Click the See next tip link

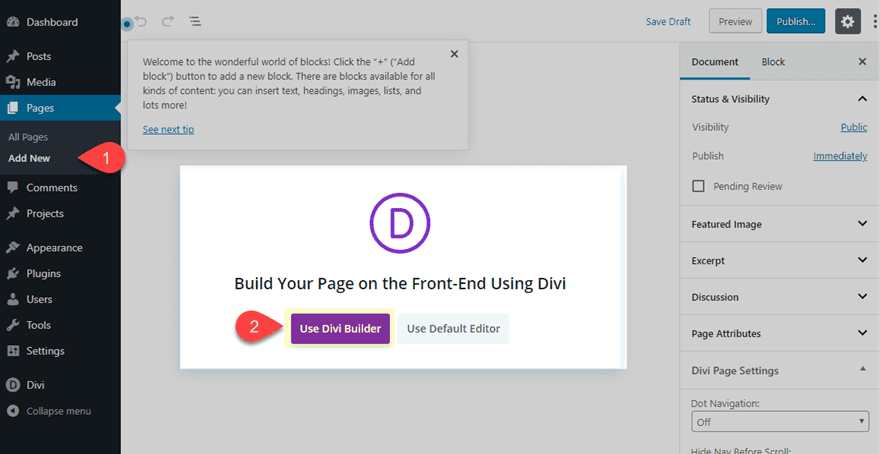pyautogui.click(x=168, y=130)
